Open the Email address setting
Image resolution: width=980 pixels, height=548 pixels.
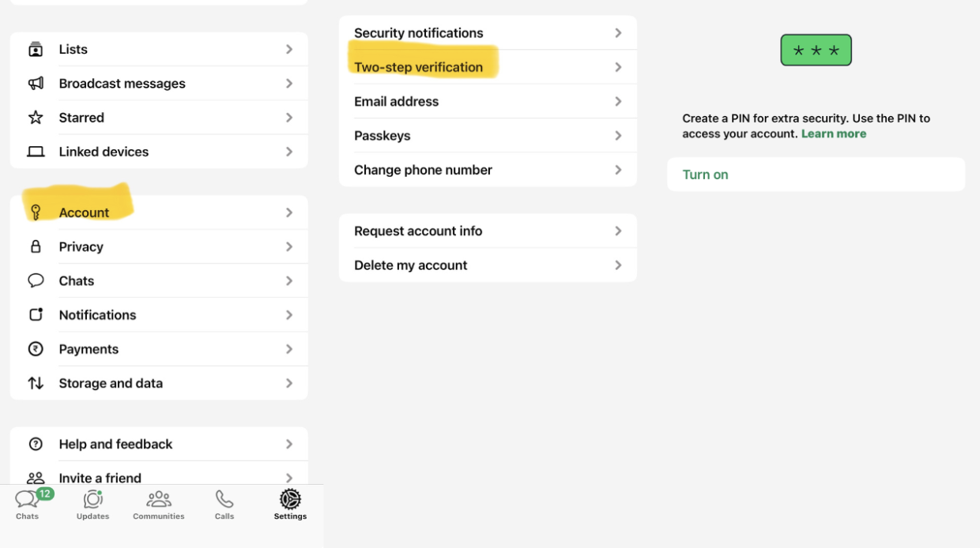click(x=396, y=102)
